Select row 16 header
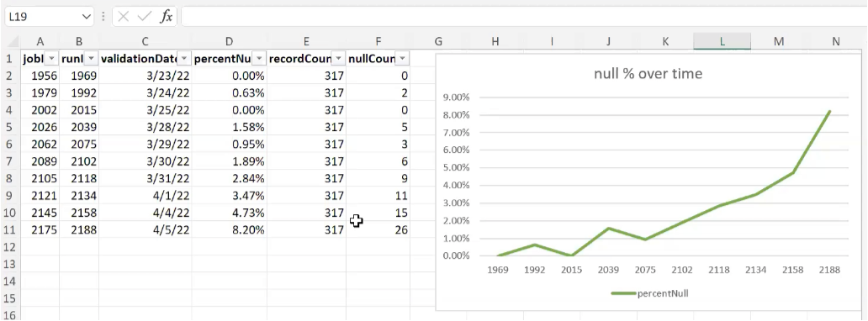This screenshot has width=868, height=321. pyautogui.click(x=9, y=315)
